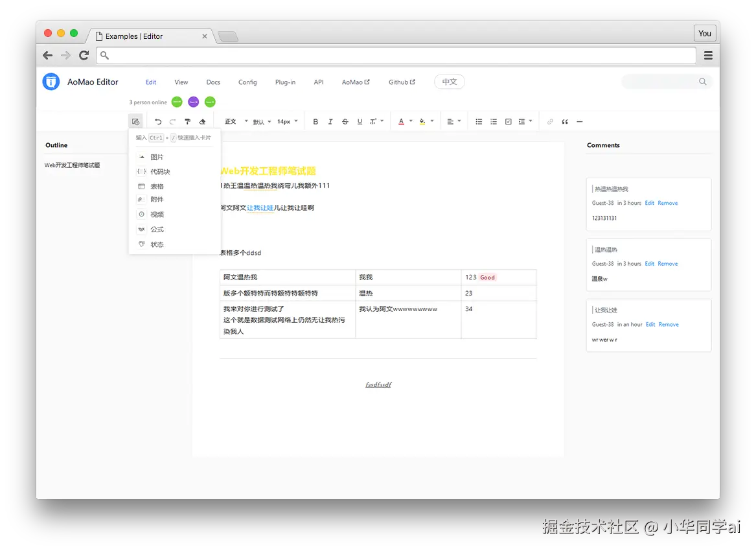The height and width of the screenshot is (551, 756).
Task: Click the browser address bar
Action: point(396,56)
